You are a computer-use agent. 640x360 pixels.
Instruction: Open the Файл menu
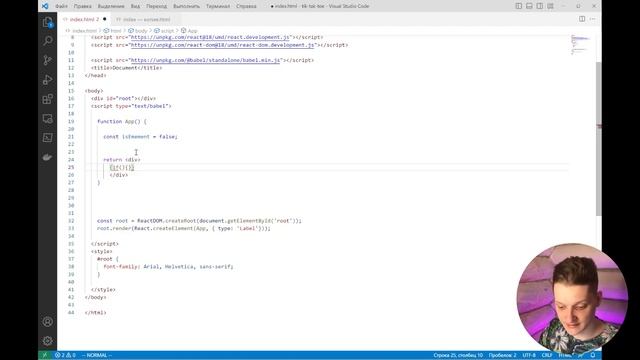(61, 6)
